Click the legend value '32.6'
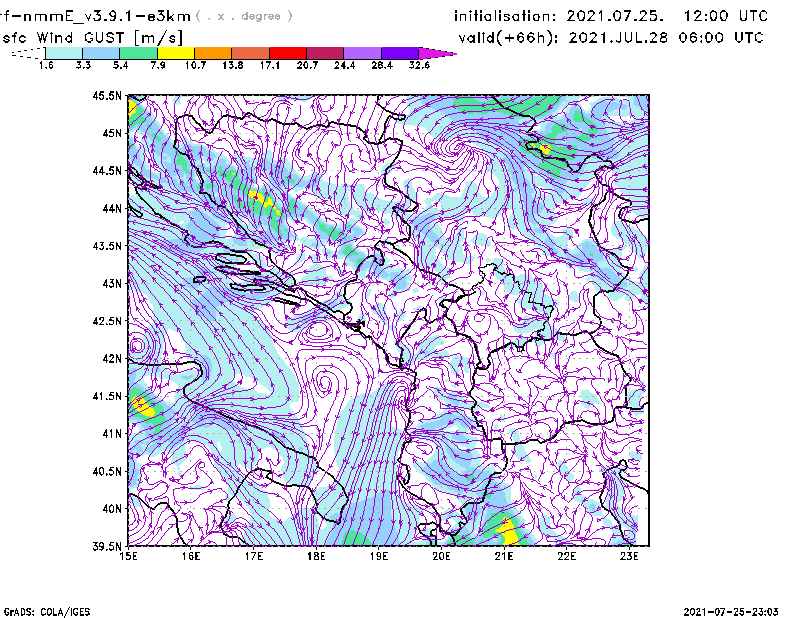Viewport: 800px width, 618px height. [x=419, y=65]
